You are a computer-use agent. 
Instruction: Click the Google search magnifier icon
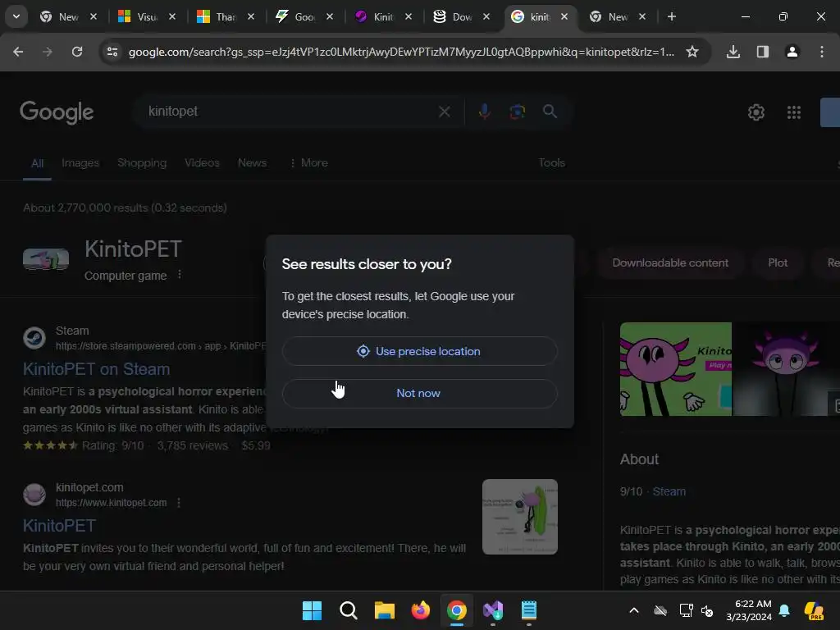(x=550, y=112)
